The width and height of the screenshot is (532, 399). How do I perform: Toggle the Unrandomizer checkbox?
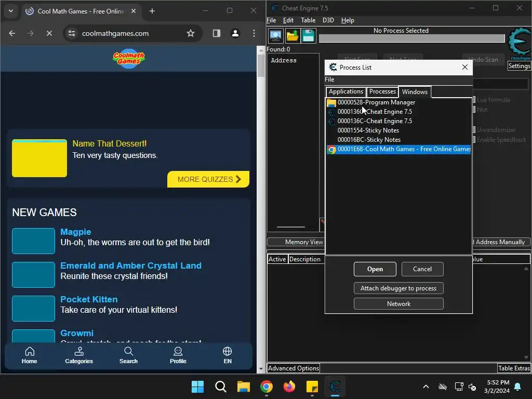point(474,129)
